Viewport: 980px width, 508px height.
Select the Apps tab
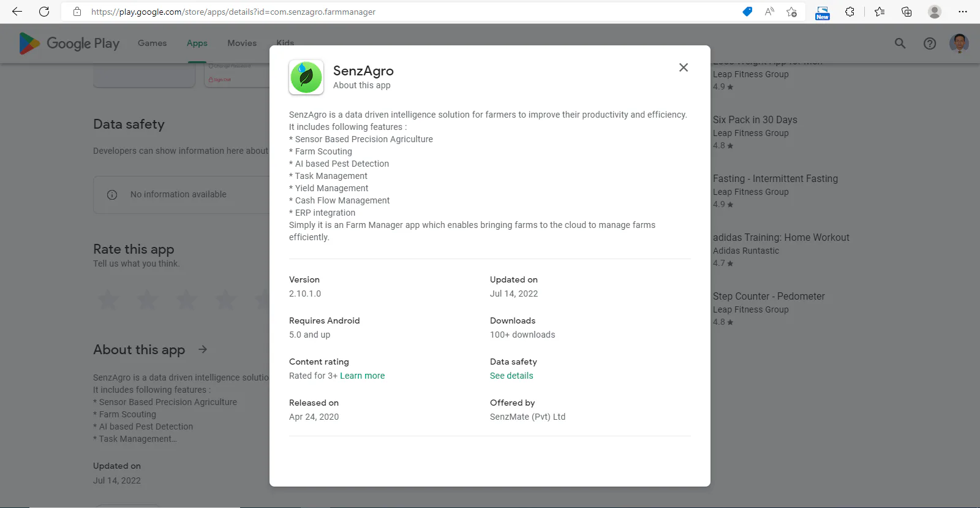pos(197,43)
